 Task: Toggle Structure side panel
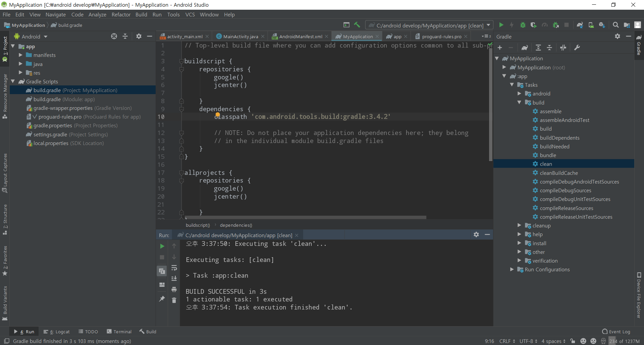[5, 219]
